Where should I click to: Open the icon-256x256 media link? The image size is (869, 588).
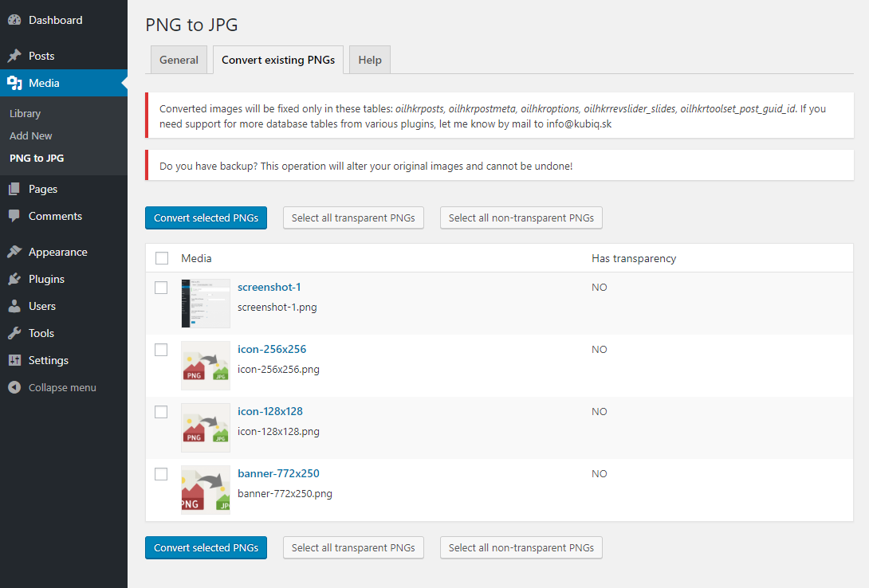[x=272, y=349]
